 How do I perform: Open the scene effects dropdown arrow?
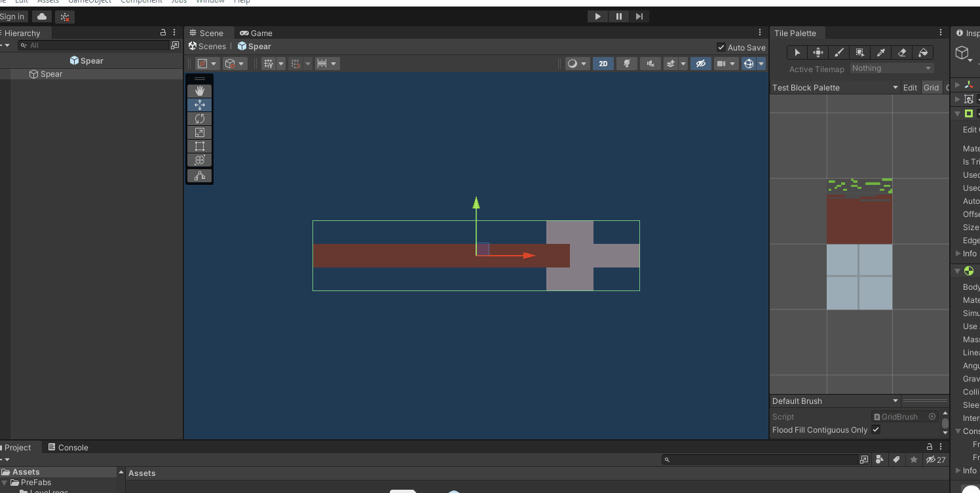683,64
